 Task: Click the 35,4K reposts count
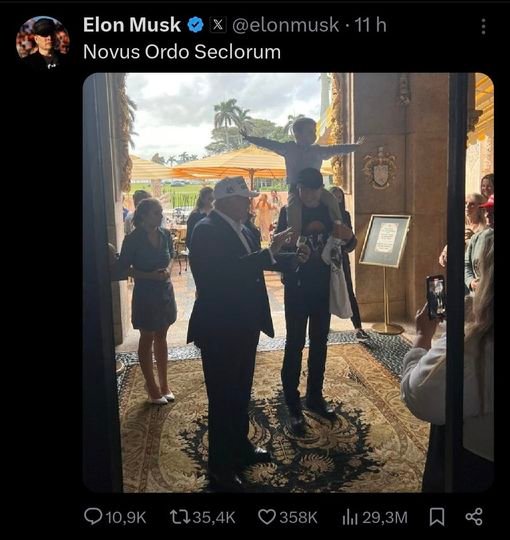click(214, 518)
